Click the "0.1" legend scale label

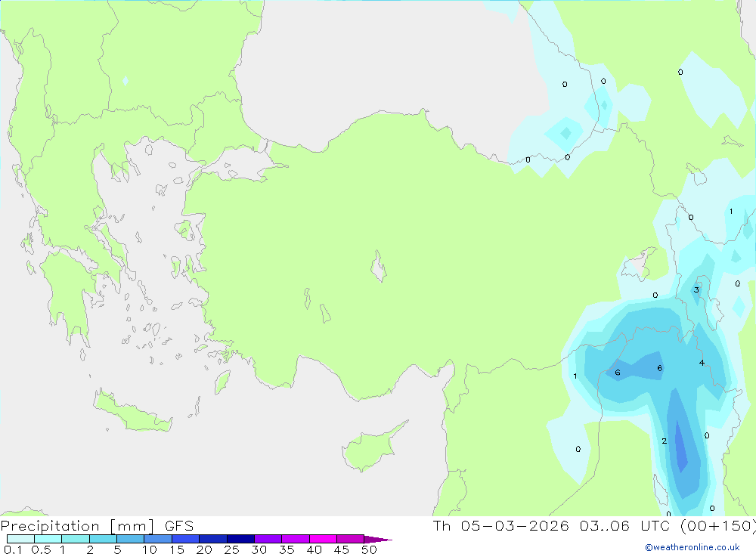point(13,549)
